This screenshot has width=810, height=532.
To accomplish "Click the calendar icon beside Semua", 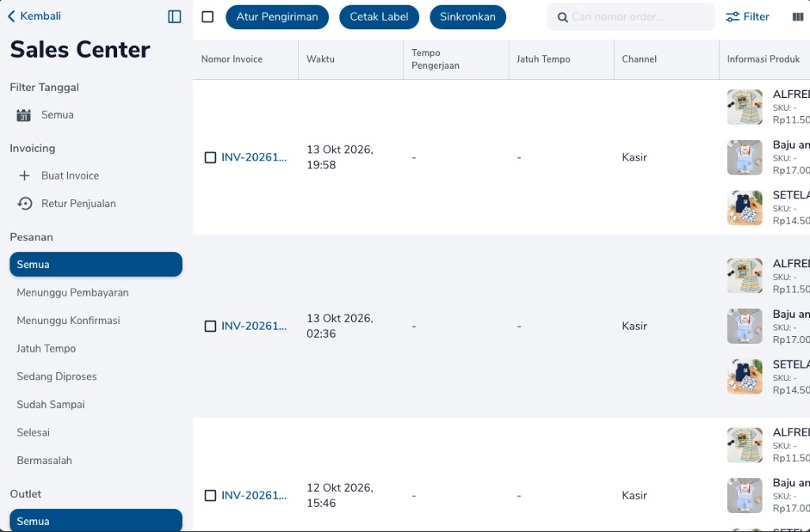I will [24, 115].
